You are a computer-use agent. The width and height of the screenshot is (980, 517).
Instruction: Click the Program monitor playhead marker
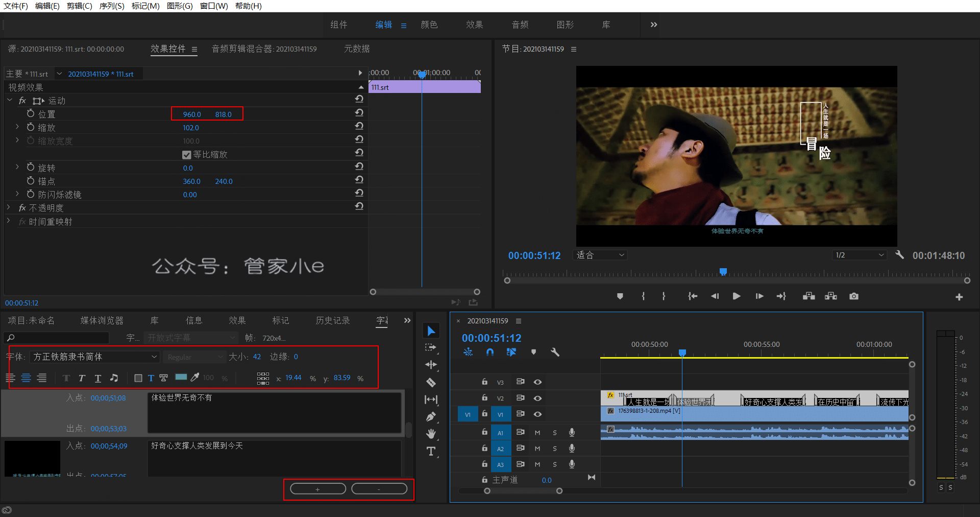[x=723, y=271]
